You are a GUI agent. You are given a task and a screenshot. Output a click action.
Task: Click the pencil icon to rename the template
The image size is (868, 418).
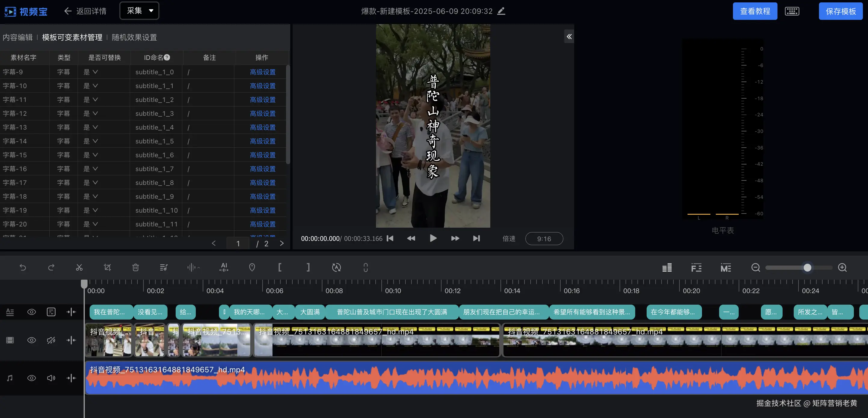(501, 11)
